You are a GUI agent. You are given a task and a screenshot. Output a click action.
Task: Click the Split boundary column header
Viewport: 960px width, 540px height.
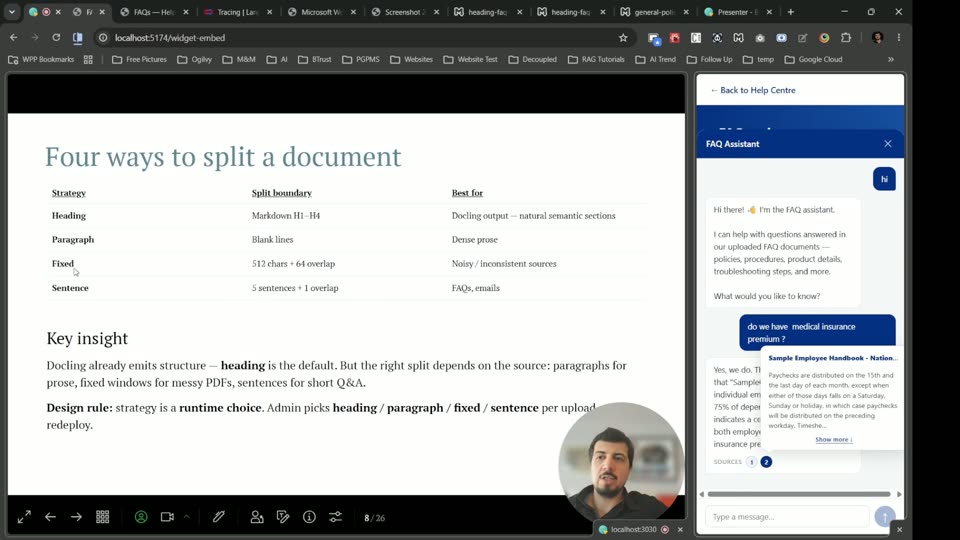282,193
